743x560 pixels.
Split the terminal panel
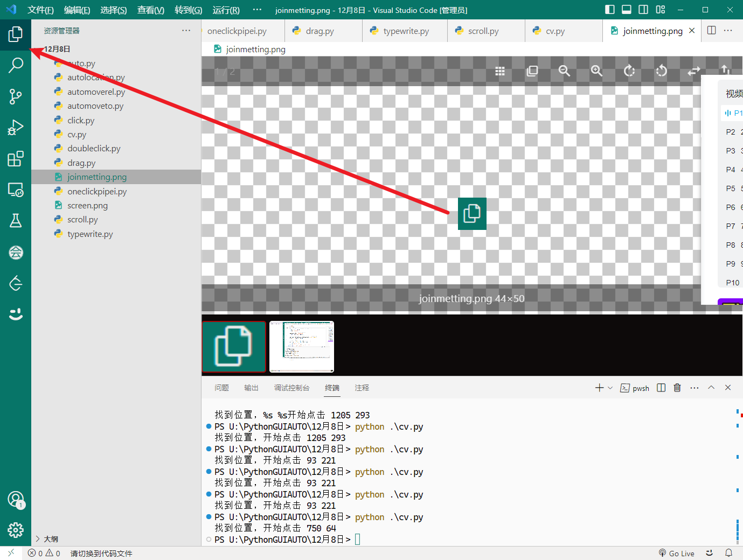point(661,388)
